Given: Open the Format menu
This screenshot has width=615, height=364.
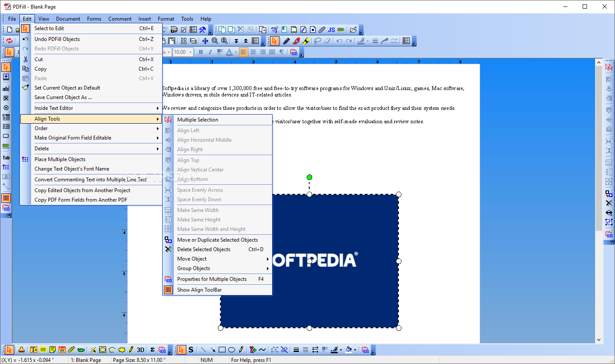Looking at the screenshot, I should [x=166, y=19].
